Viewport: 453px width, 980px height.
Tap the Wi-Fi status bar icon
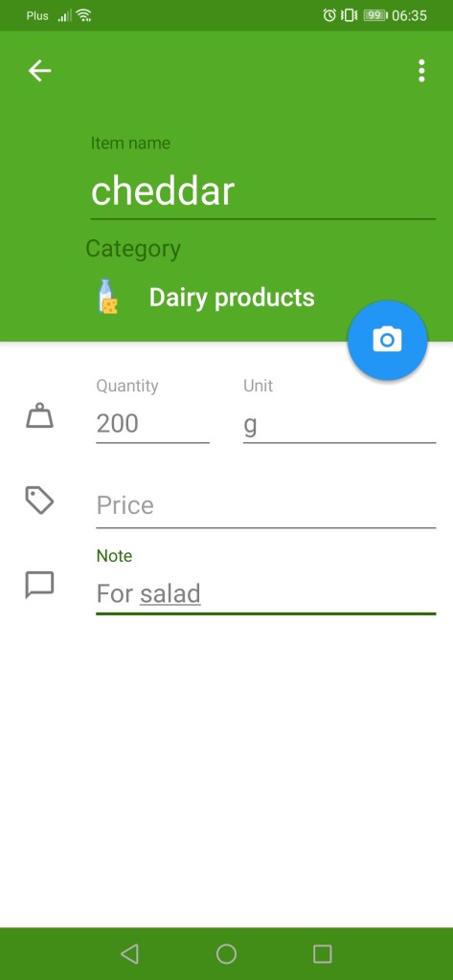(x=84, y=15)
